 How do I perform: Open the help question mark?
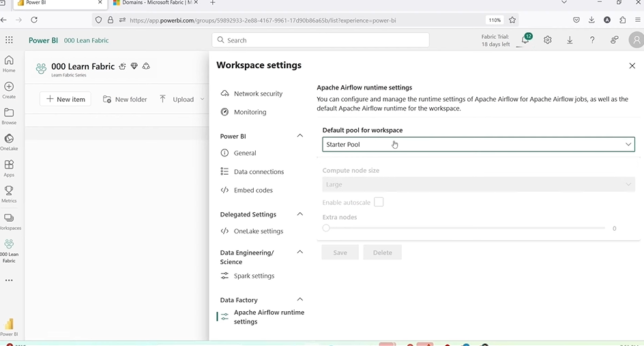point(592,40)
